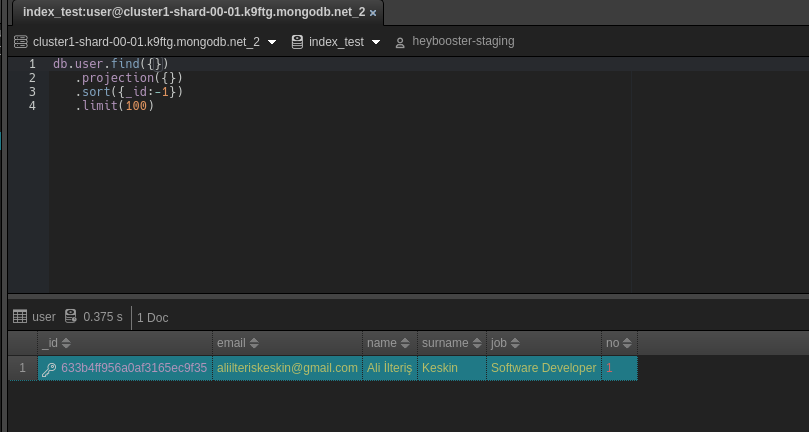Image resolution: width=809 pixels, height=432 pixels.
Task: Click the surname column header
Action: point(452,343)
